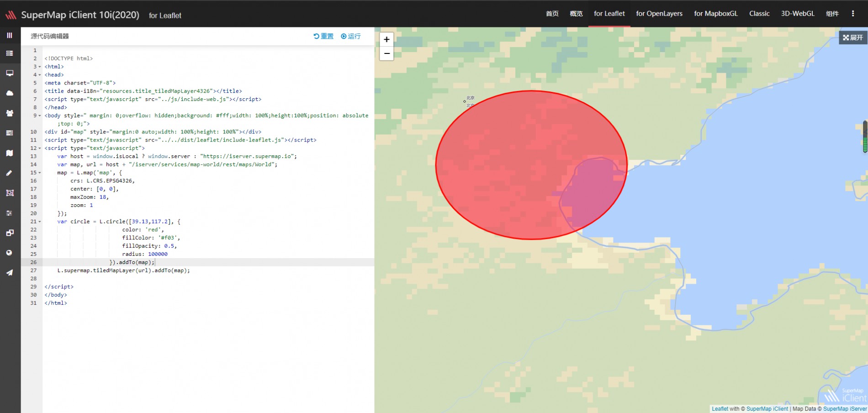The image size is (868, 413).
Task: Zoom out the map with minus button
Action: (386, 53)
